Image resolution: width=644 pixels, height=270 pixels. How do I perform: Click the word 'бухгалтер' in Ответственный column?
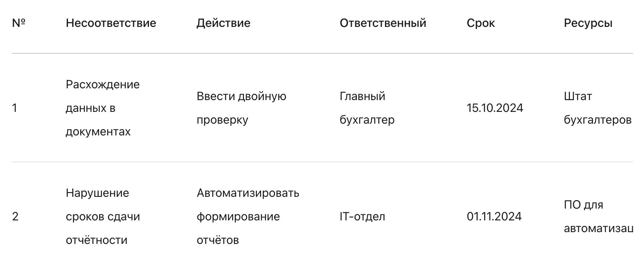(367, 120)
